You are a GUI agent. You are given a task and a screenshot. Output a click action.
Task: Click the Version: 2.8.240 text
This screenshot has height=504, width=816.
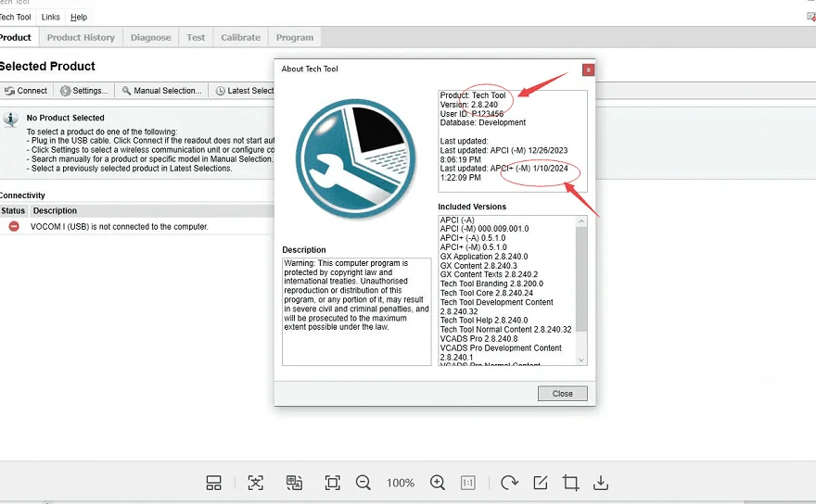click(x=469, y=105)
